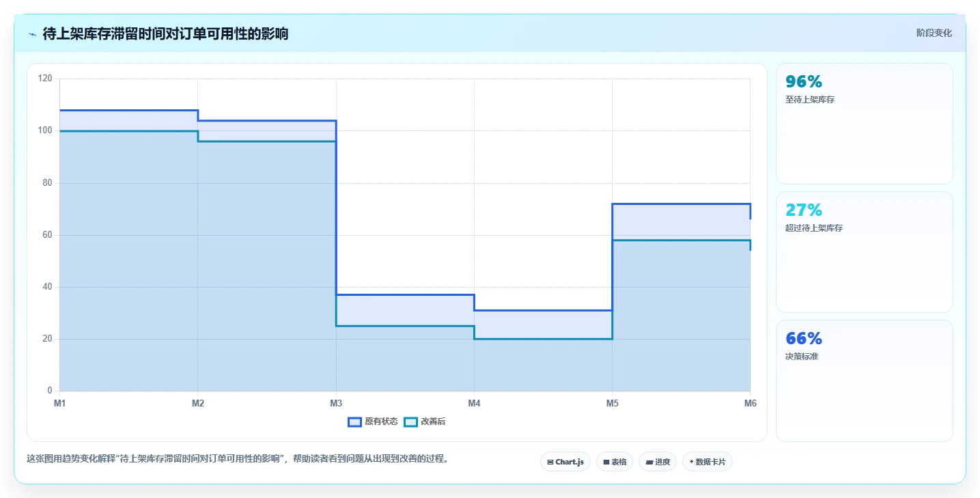
Task: Click the 改善后 legend label
Action: coord(433,422)
